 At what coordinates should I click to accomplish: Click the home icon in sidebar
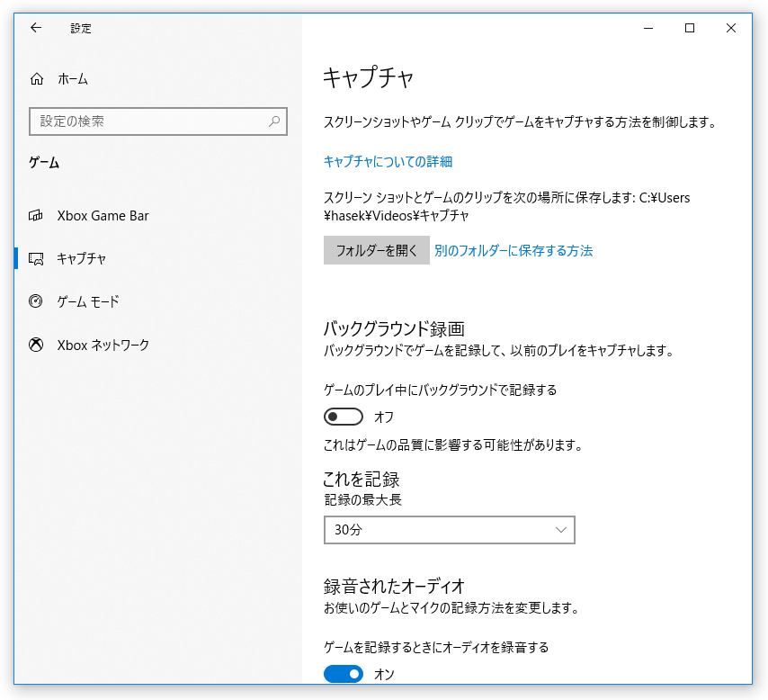tap(37, 79)
